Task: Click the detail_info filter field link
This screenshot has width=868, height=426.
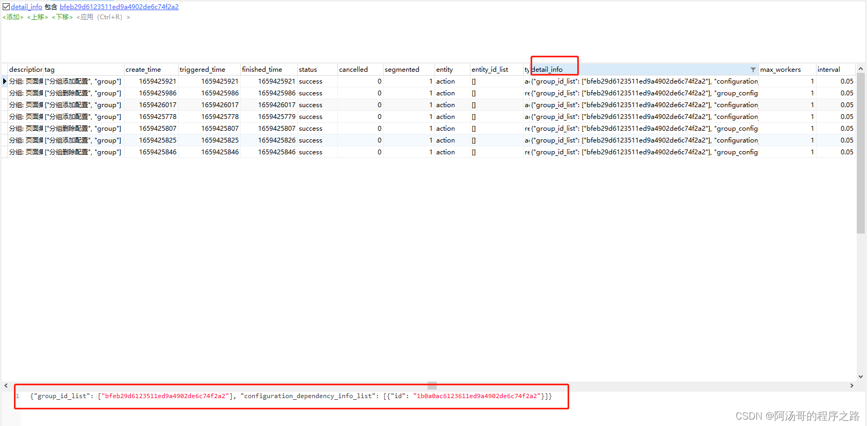Action: 27,7
